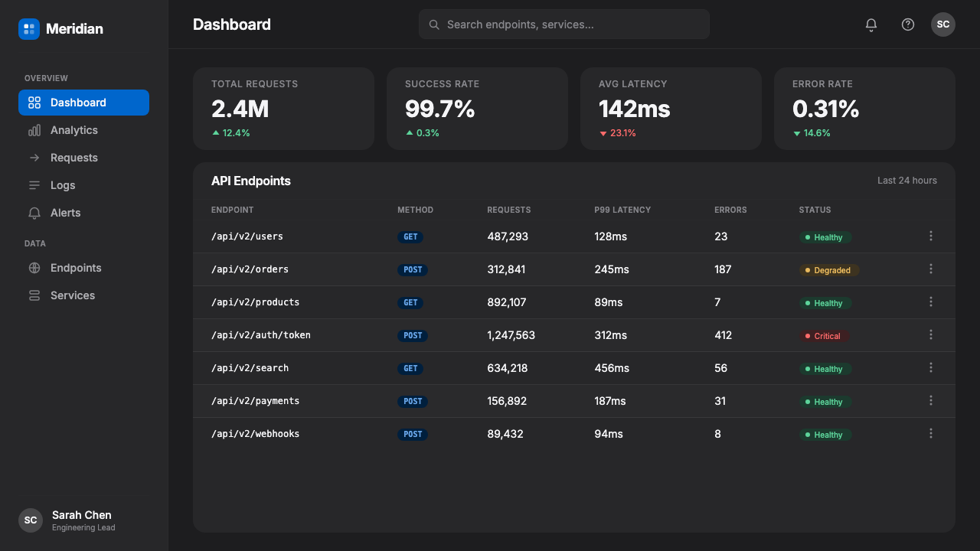Open row menu for /api/v2/webhooks
Image resolution: width=980 pixels, height=551 pixels.
(x=931, y=434)
